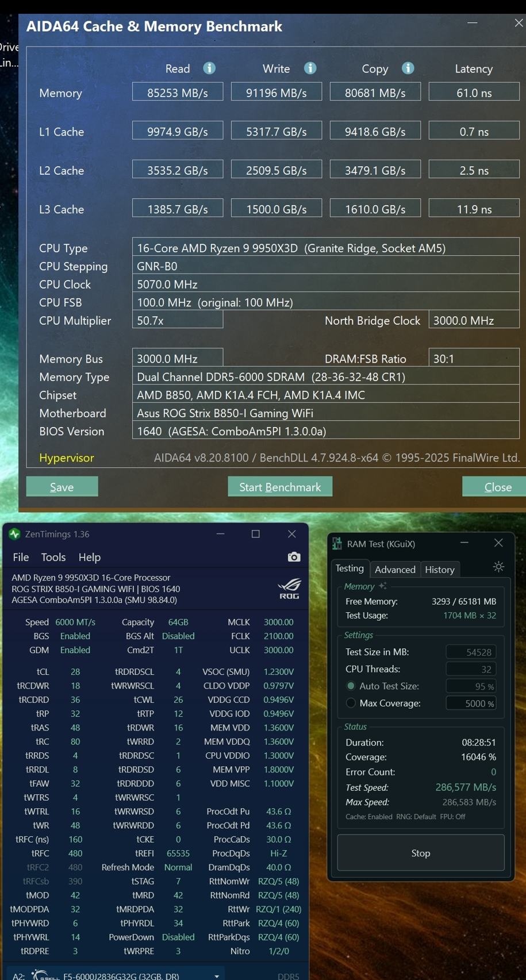
Task: Click L2 Cache Write 2509.5 GB/s
Action: coord(277,170)
